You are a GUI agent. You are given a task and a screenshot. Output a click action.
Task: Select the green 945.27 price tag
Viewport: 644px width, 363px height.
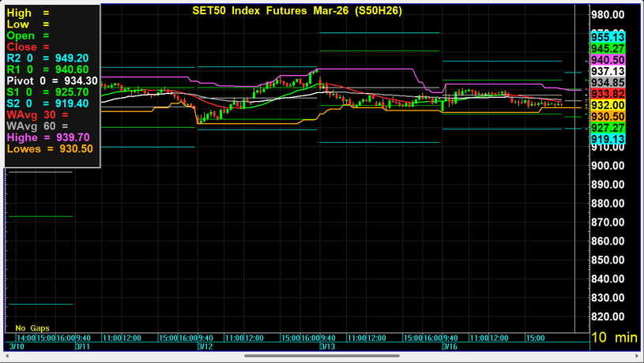pos(608,48)
